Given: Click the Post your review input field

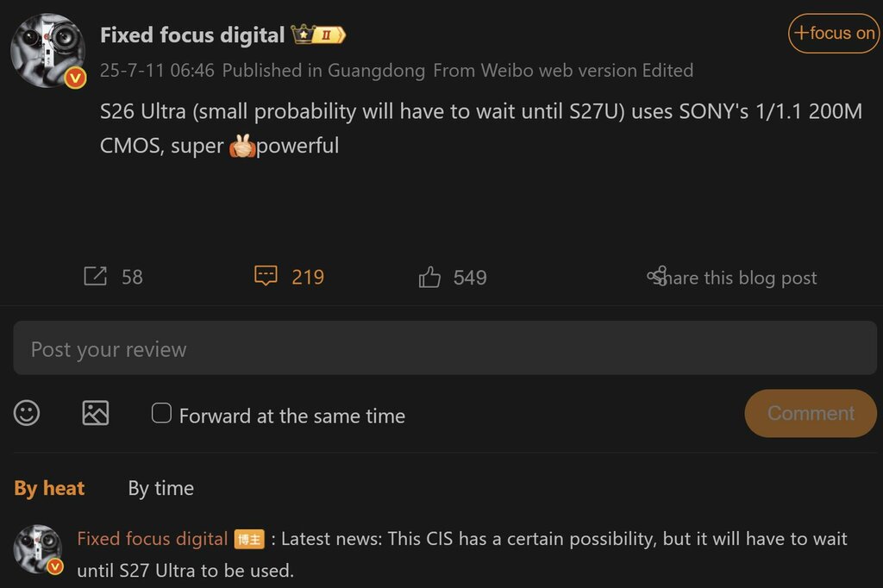Looking at the screenshot, I should click(444, 349).
